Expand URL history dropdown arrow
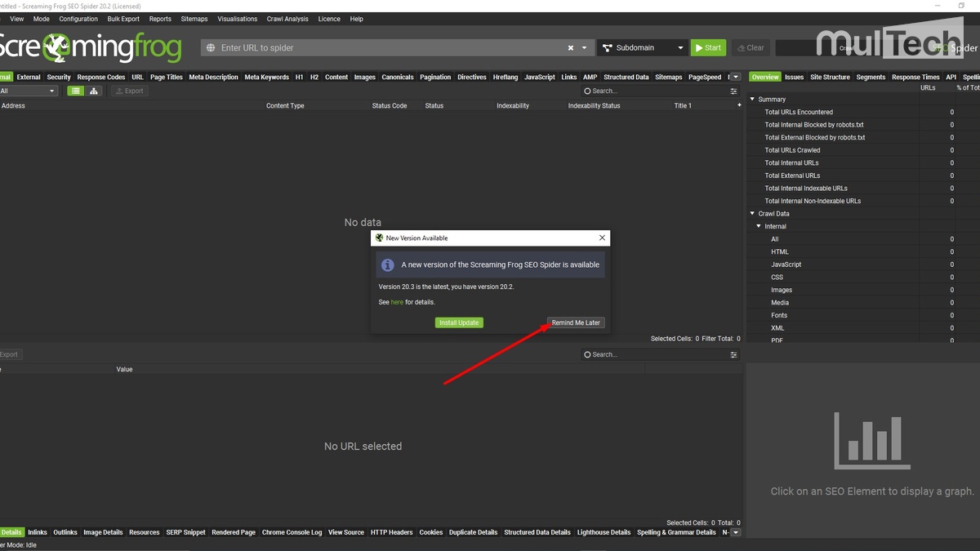The height and width of the screenshot is (551, 980). coord(584,48)
